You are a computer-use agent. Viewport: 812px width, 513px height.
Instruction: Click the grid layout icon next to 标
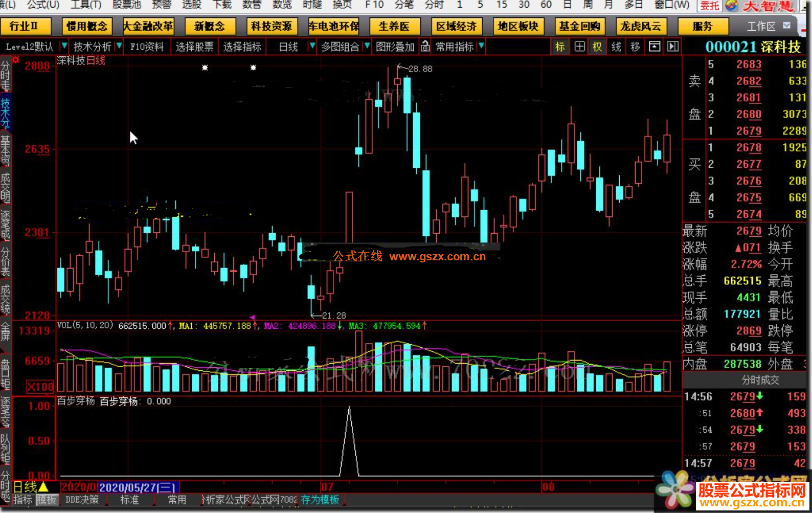tap(579, 47)
